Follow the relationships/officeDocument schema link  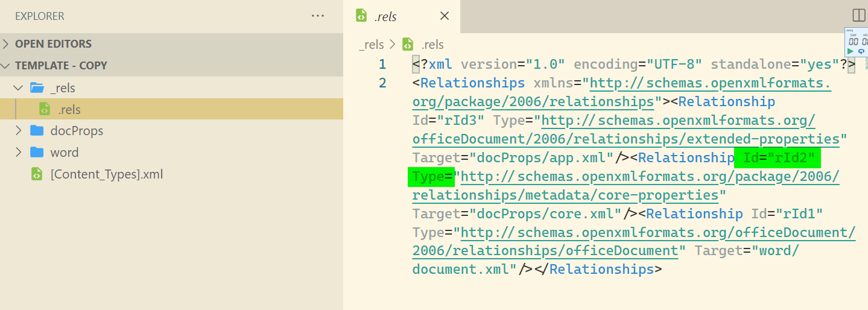click(x=634, y=241)
